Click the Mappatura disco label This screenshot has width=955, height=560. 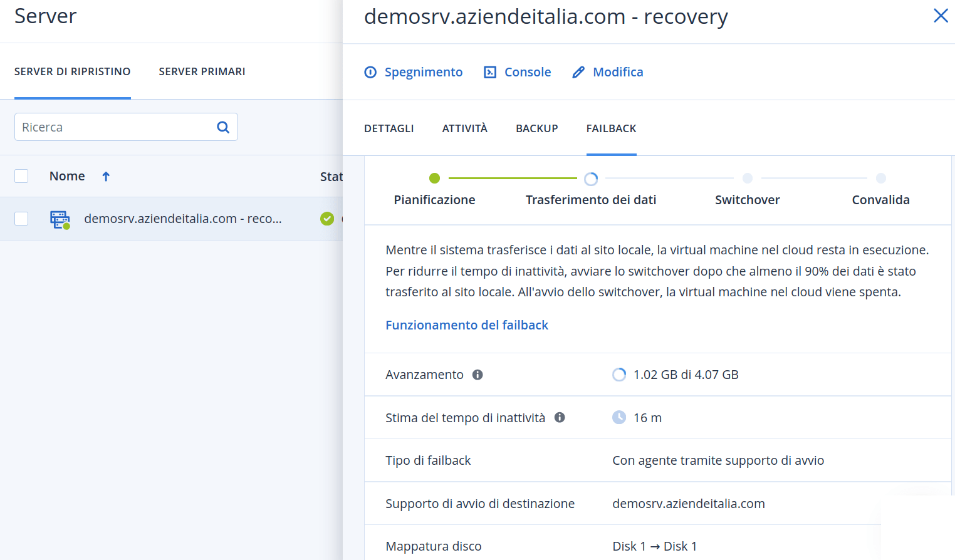[x=434, y=546]
